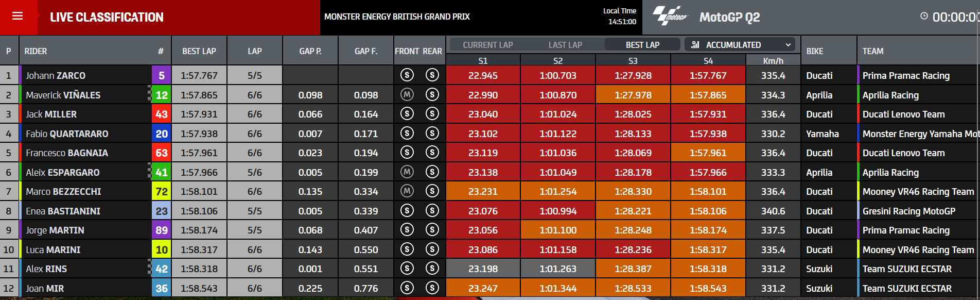The image size is (980, 300).
Task: Click Bezzecchi's medium front tyre icon
Action: pyautogui.click(x=407, y=191)
